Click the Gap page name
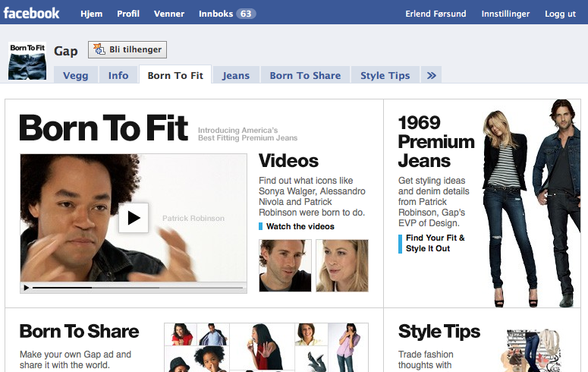 click(65, 51)
